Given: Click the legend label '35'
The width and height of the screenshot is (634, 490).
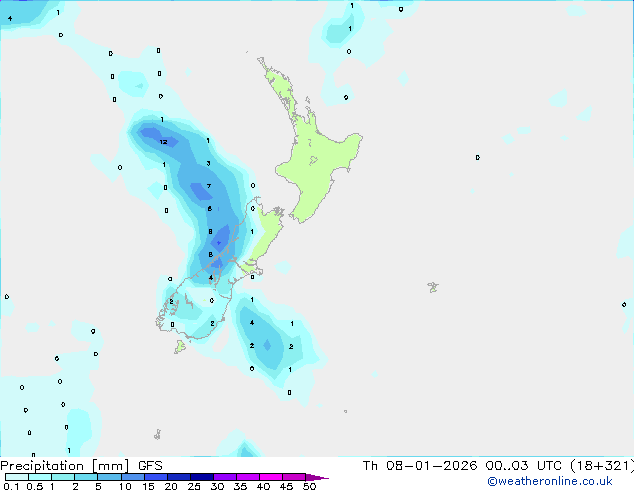Looking at the screenshot, I should tap(240, 486).
